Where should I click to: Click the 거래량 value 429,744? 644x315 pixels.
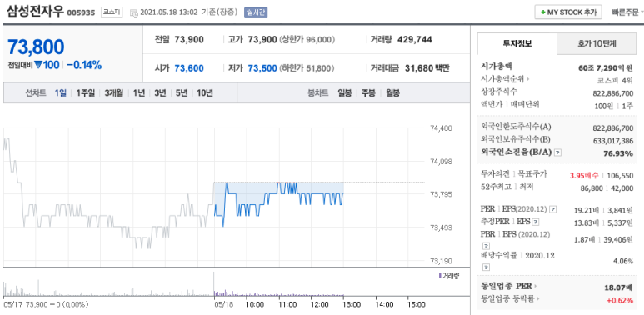tap(414, 40)
